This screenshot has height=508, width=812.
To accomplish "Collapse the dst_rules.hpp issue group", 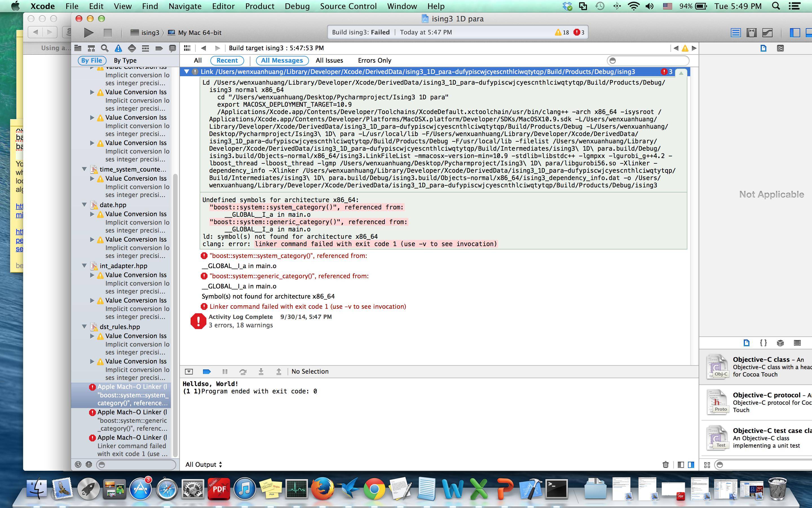I will [x=85, y=327].
